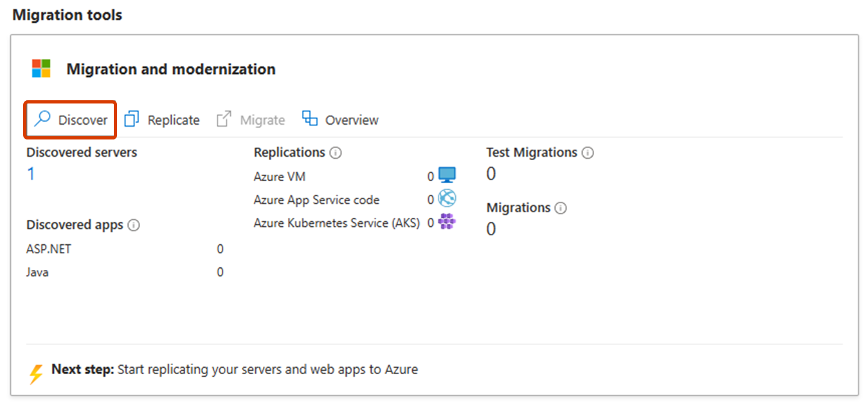Select the ASP.NET discovered apps row
The height and width of the screenshot is (403, 868).
pos(48,249)
